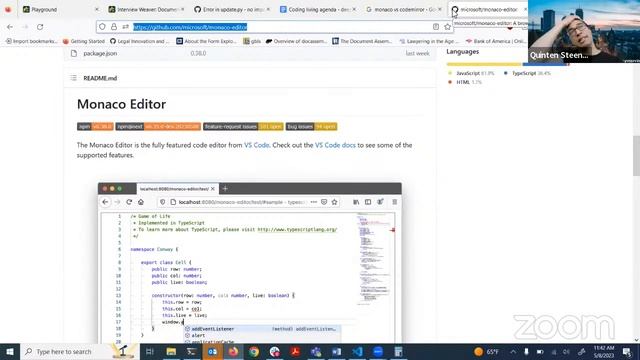Switch to the Error in update.py tab
Screen dimensions: 640x360
tap(233, 9)
